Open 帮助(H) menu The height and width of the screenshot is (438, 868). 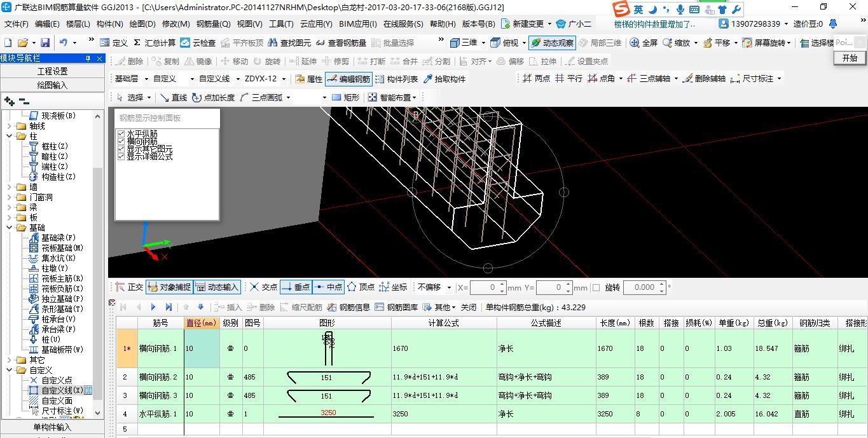[x=443, y=24]
